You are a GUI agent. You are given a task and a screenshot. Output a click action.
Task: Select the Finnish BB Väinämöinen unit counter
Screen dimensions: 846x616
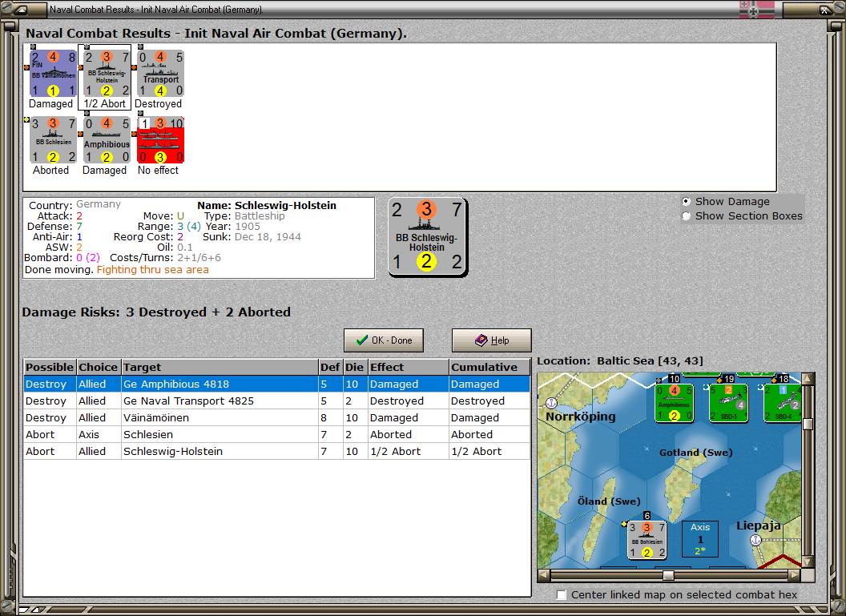[52, 74]
